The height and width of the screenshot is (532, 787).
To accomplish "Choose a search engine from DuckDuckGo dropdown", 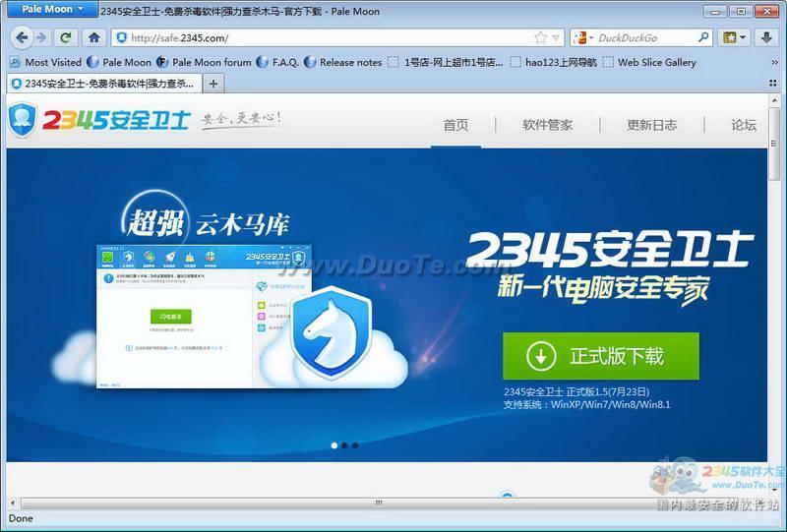I will click(583, 37).
